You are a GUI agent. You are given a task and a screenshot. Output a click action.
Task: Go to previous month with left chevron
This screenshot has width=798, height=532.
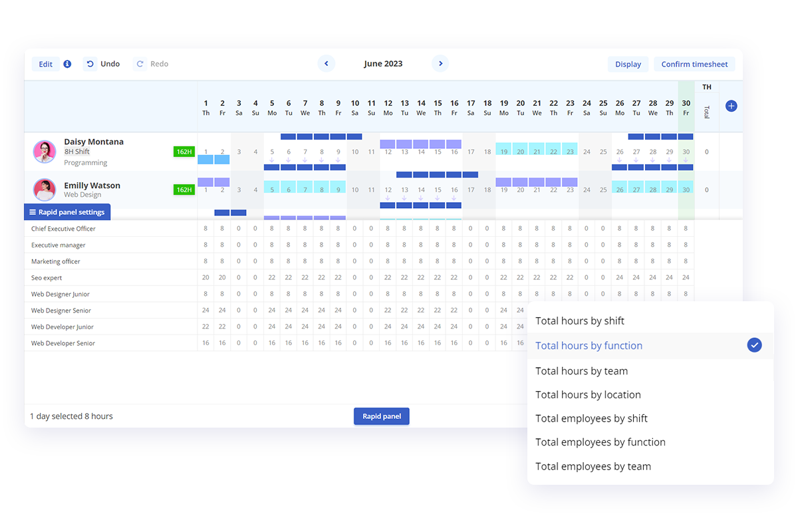coord(326,64)
